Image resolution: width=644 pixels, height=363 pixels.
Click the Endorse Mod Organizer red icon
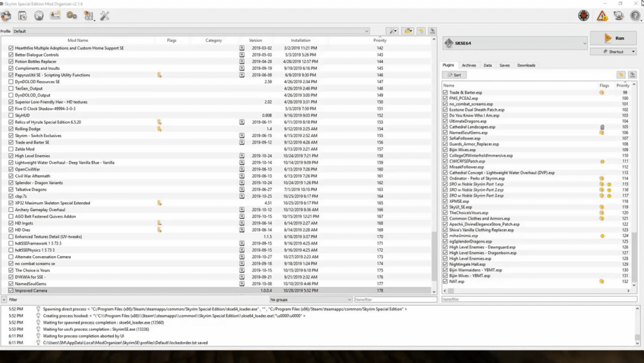click(583, 15)
